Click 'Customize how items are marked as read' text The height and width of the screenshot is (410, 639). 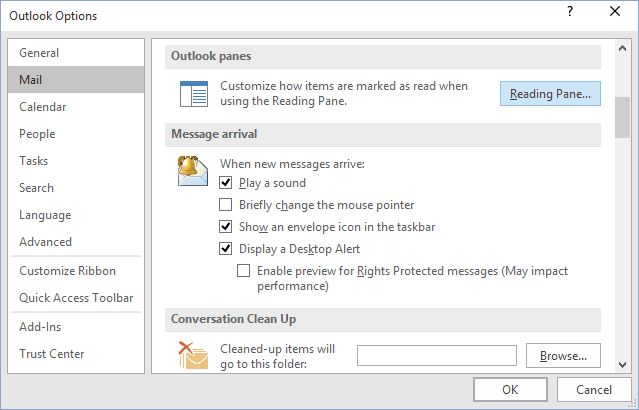pyautogui.click(x=344, y=93)
